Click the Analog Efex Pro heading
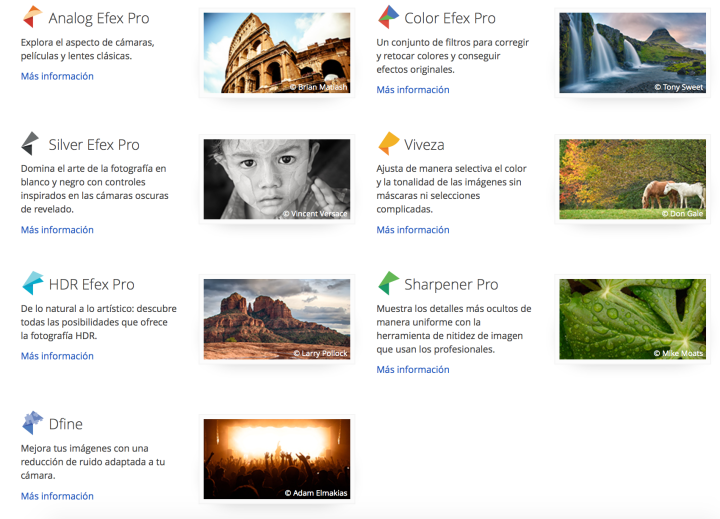720x519 pixels. (x=99, y=18)
